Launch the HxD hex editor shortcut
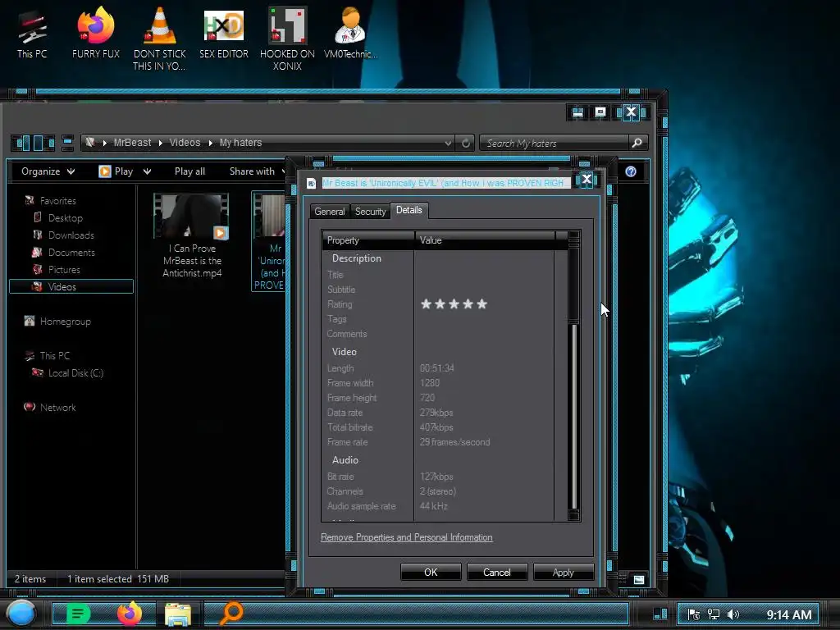This screenshot has width=840, height=630. click(224, 33)
